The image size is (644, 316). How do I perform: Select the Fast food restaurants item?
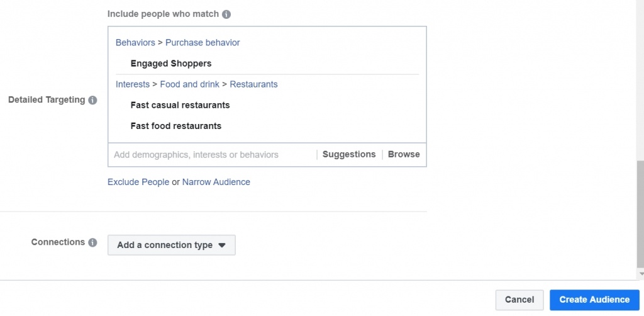click(x=176, y=126)
